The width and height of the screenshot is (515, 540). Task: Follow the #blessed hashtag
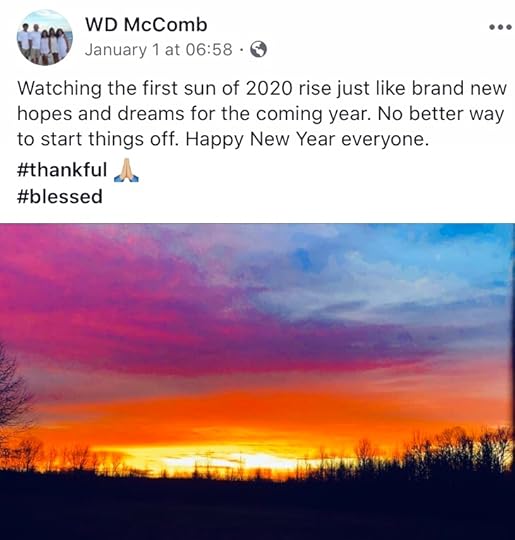coord(60,197)
